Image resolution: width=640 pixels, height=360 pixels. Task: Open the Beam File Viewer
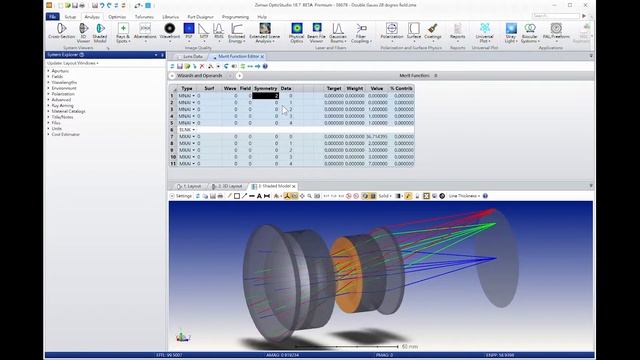[316, 33]
